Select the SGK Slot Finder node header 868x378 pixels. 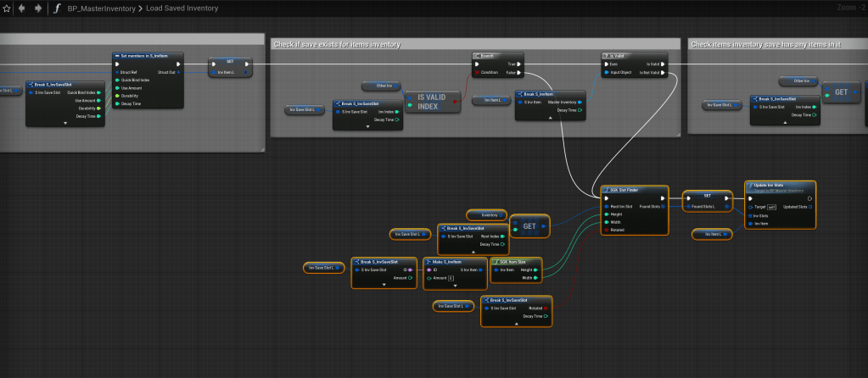634,191
